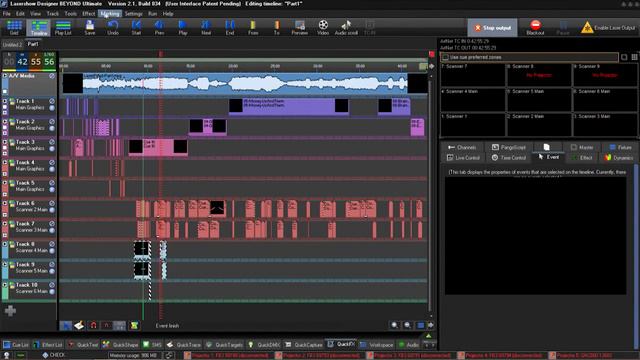
Task: Activate Blackout
Action: (x=535, y=28)
